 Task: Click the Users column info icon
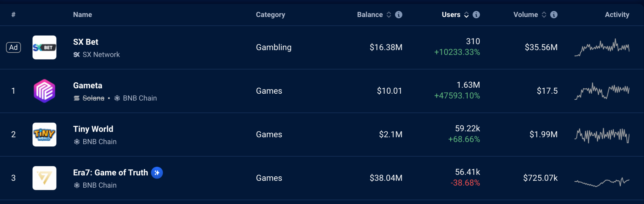pyautogui.click(x=476, y=14)
